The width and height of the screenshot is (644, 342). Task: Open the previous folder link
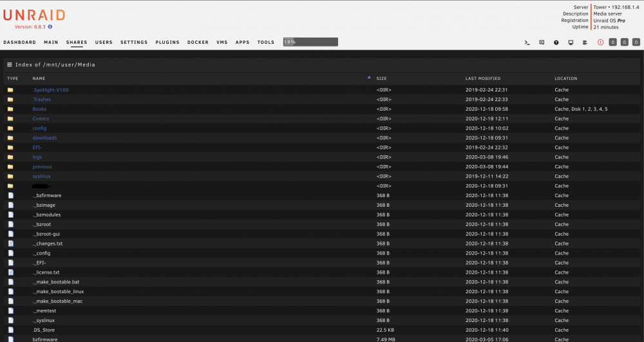click(43, 167)
